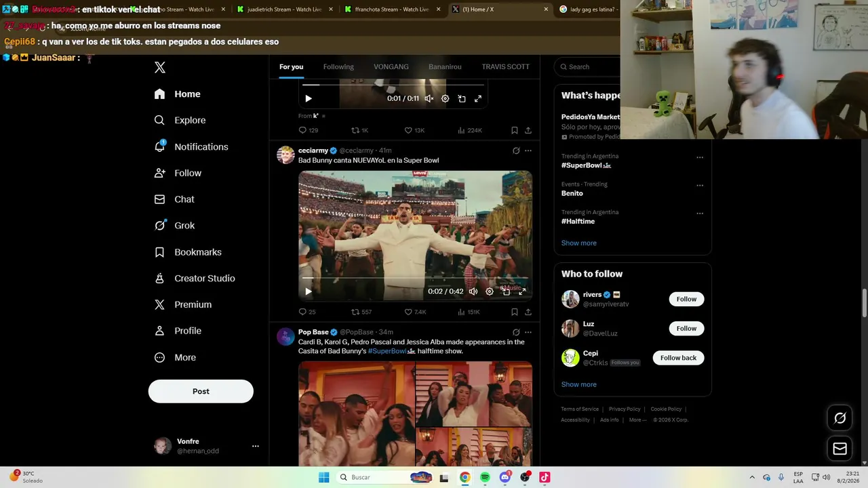Fullscreen the Bad Bunny video
Viewport: 868px width, 488px height.
coord(522,291)
